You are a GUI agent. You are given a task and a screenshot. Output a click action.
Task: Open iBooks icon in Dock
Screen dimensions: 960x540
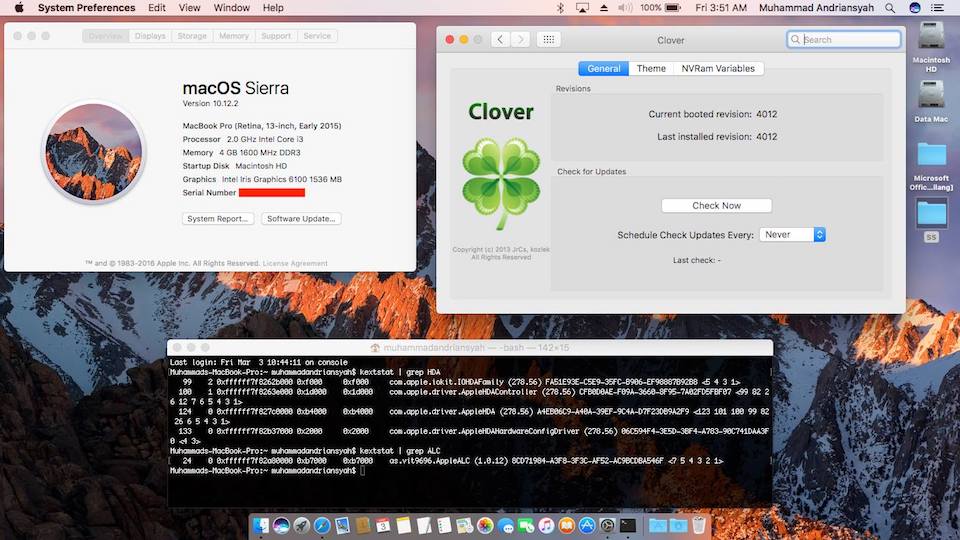tap(567, 525)
